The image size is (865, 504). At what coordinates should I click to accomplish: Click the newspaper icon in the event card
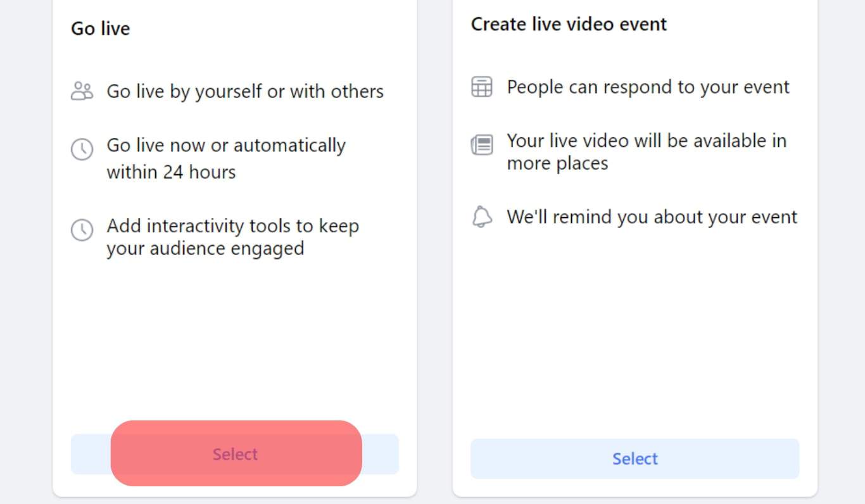pos(481,144)
